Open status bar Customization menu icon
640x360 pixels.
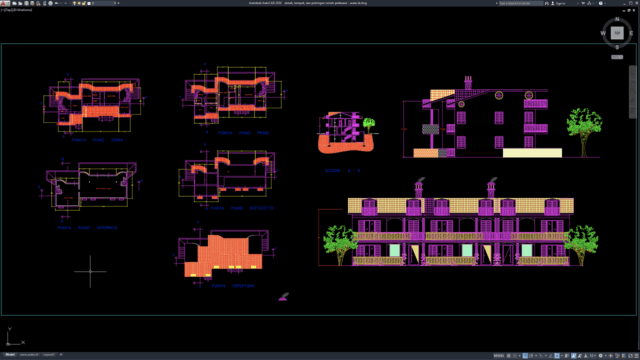(636, 356)
